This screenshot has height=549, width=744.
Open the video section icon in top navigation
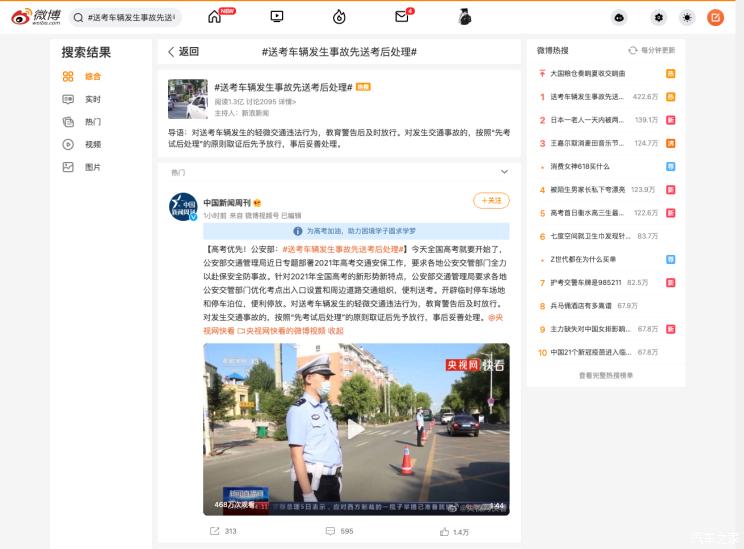click(277, 17)
